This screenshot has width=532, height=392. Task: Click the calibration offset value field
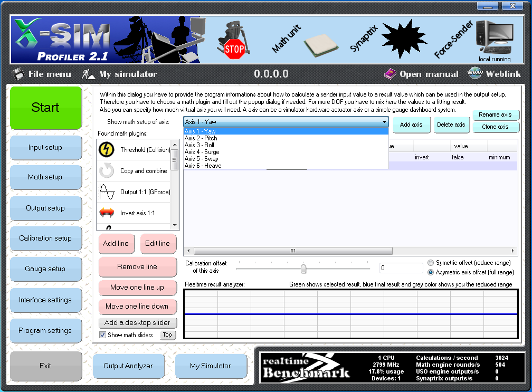[x=401, y=268]
